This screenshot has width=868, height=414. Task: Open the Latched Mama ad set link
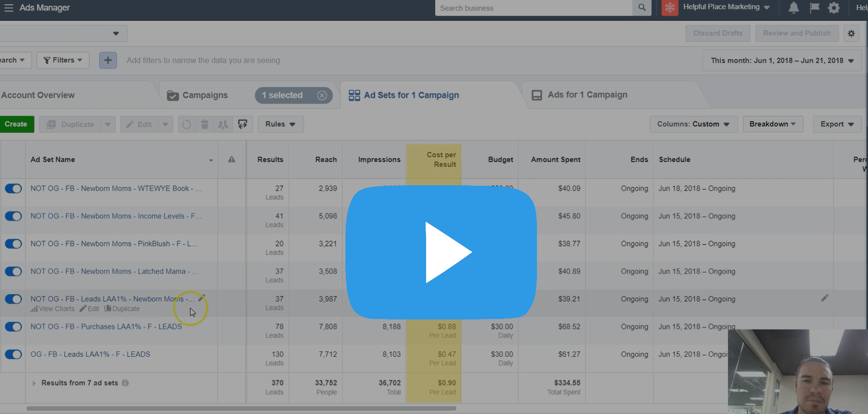tap(114, 271)
